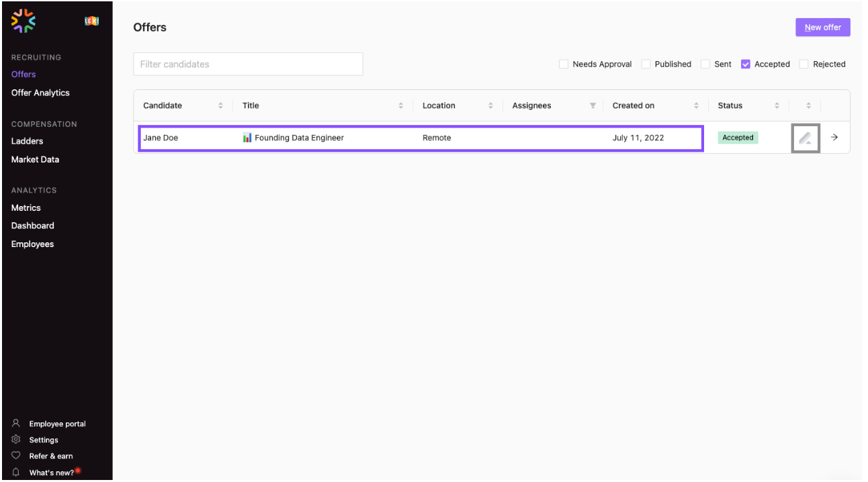Click the Accepted status badge
Viewport: 868px width, 482px height.
point(738,138)
